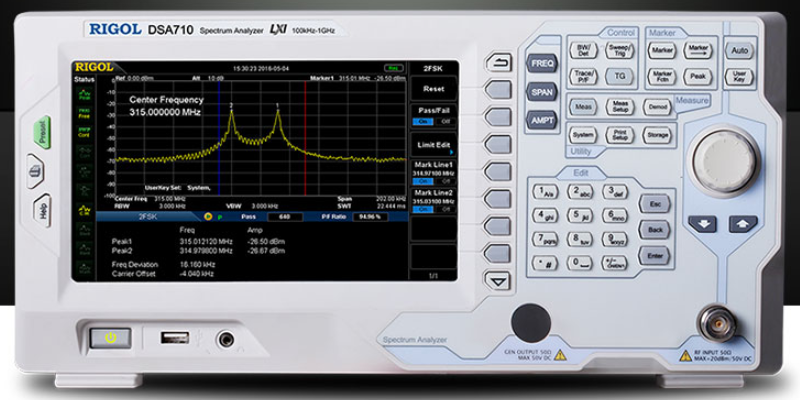
Task: Click the GEN OUTPUT black cap
Action: (531, 323)
